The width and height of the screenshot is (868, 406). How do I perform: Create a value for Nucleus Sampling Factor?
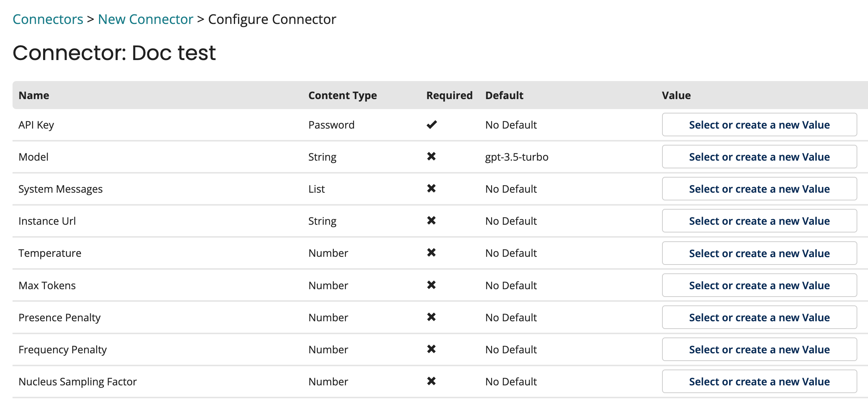pyautogui.click(x=759, y=382)
